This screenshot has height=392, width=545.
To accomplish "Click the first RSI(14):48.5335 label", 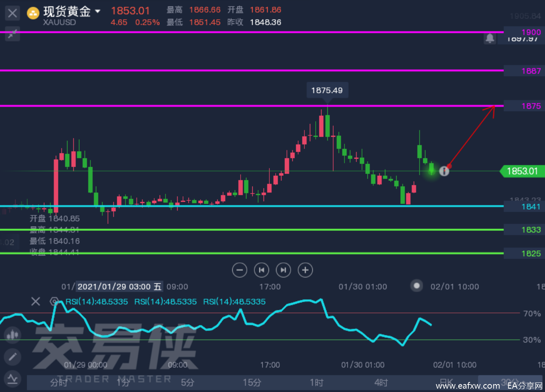I will tap(97, 302).
